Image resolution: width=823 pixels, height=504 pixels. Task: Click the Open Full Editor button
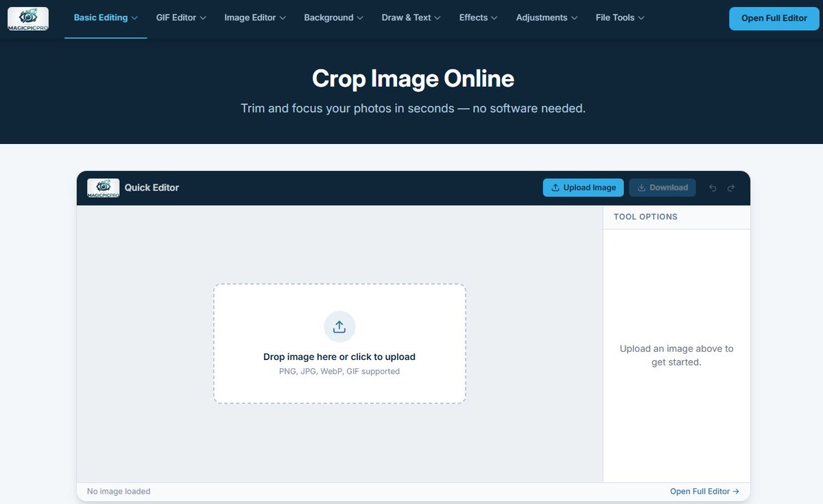click(x=774, y=19)
